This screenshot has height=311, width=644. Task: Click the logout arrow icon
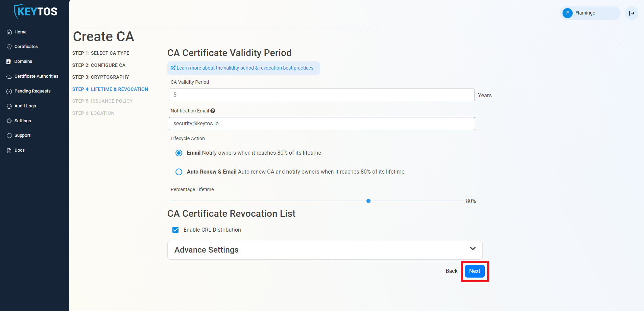[631, 13]
